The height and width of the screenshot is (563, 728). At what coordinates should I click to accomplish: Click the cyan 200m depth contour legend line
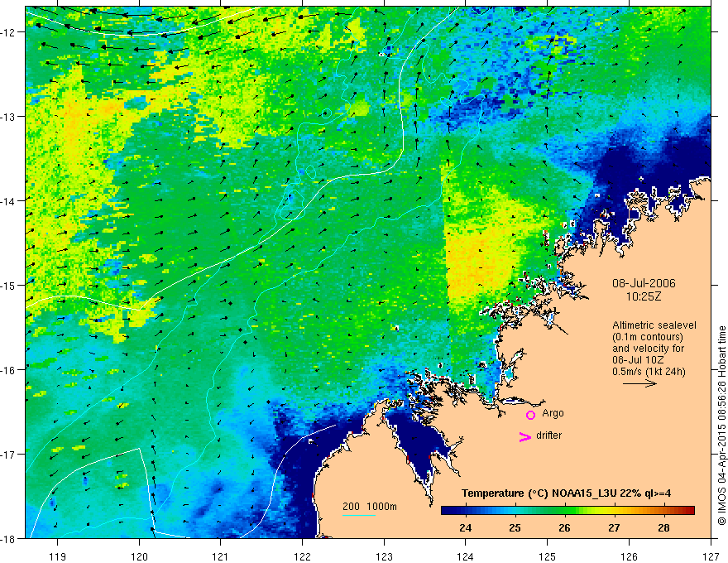[x=359, y=515]
